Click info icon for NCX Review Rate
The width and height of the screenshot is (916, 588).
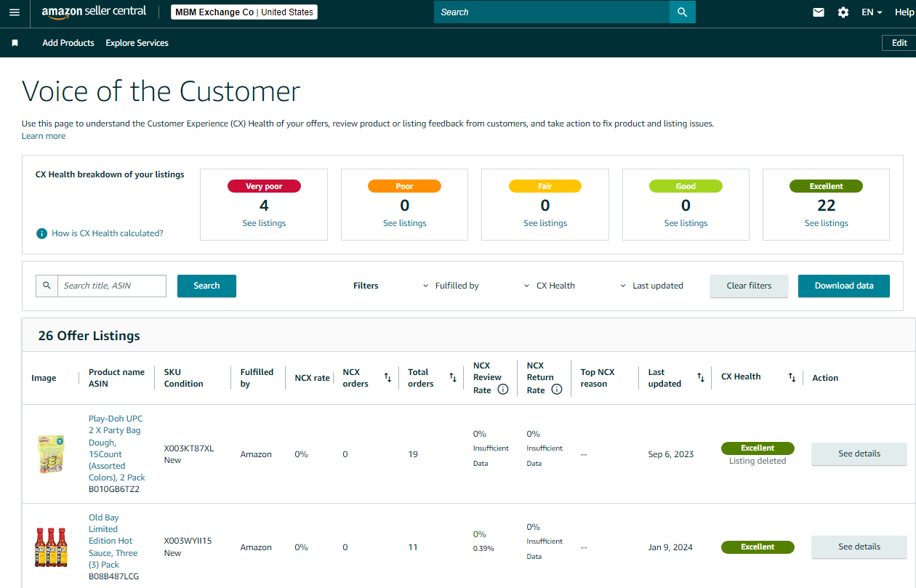click(x=503, y=390)
